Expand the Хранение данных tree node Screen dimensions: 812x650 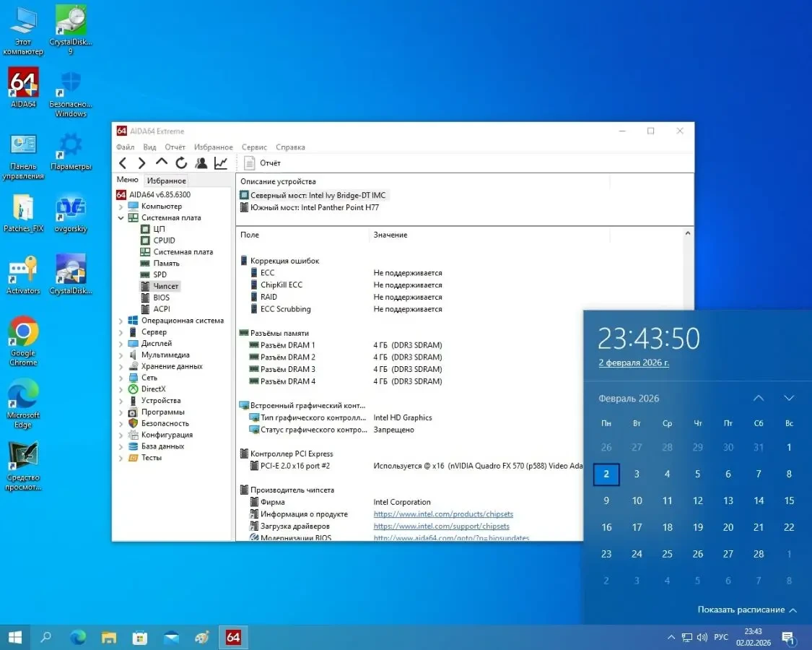(x=121, y=366)
